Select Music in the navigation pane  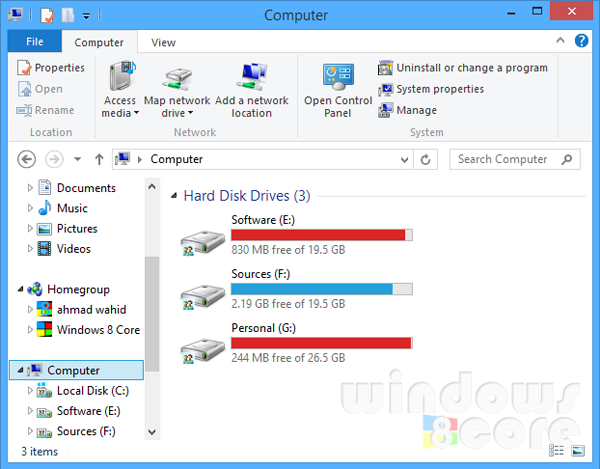[x=71, y=208]
